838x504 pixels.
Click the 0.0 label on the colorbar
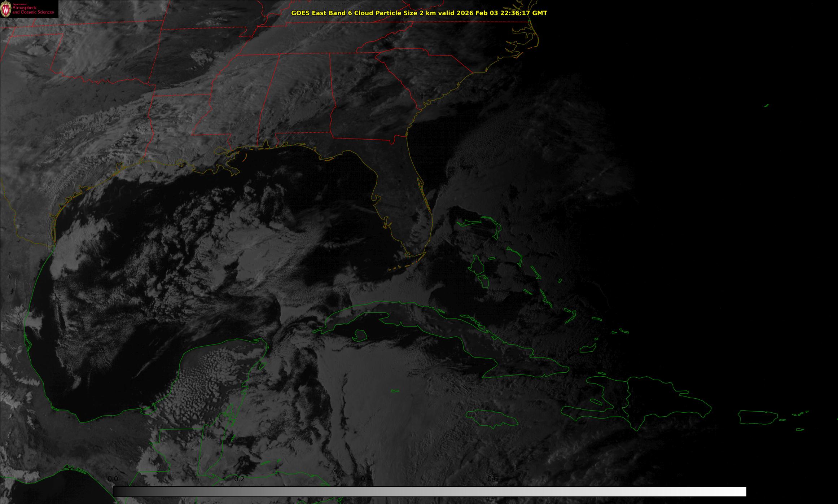click(113, 479)
